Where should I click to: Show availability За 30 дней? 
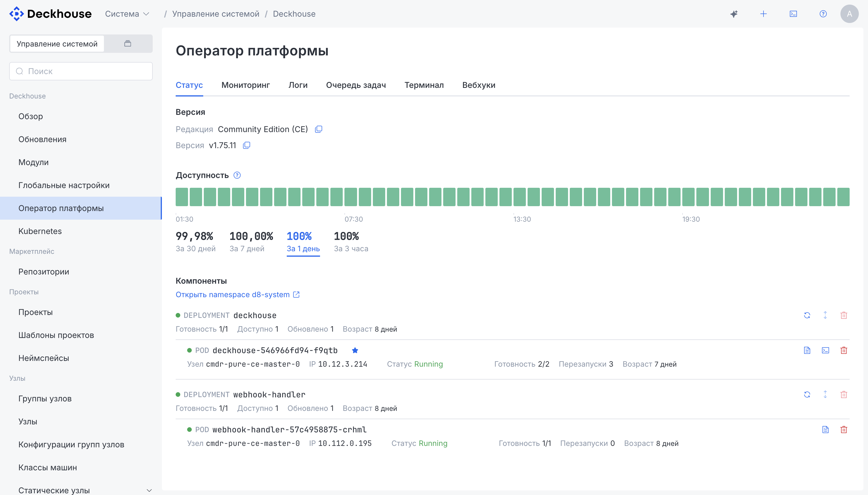tap(195, 242)
